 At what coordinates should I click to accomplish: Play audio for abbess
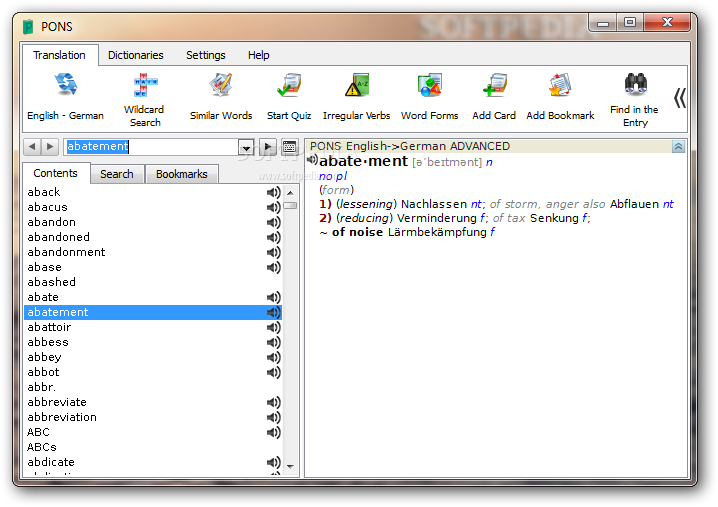273,343
